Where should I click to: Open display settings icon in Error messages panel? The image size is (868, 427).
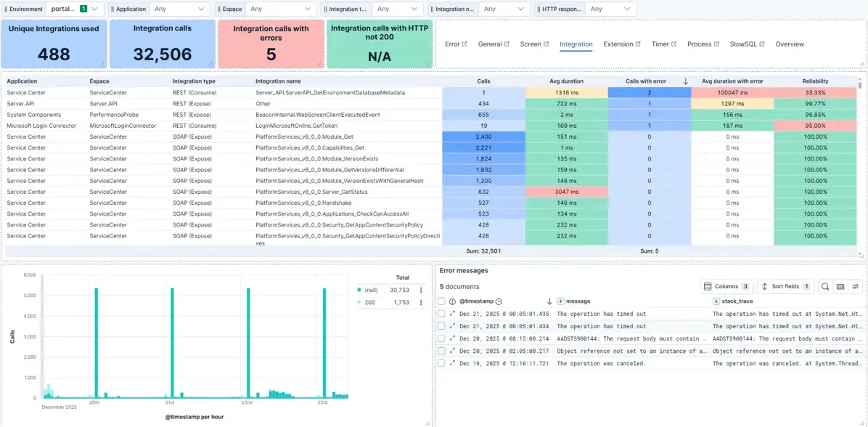point(856,287)
